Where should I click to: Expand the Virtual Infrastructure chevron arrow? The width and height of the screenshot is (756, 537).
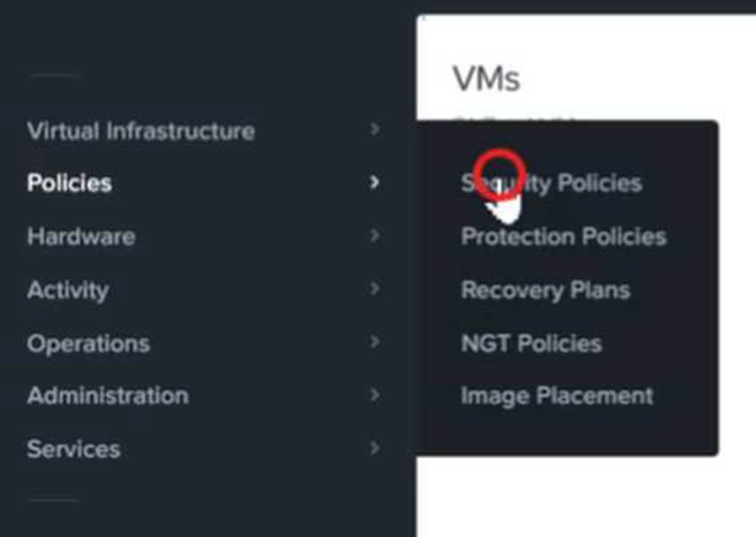coord(375,130)
